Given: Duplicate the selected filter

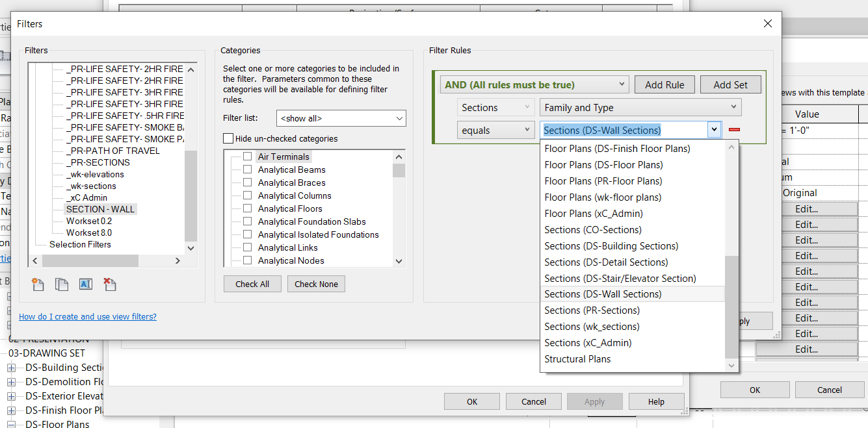Looking at the screenshot, I should pos(61,284).
